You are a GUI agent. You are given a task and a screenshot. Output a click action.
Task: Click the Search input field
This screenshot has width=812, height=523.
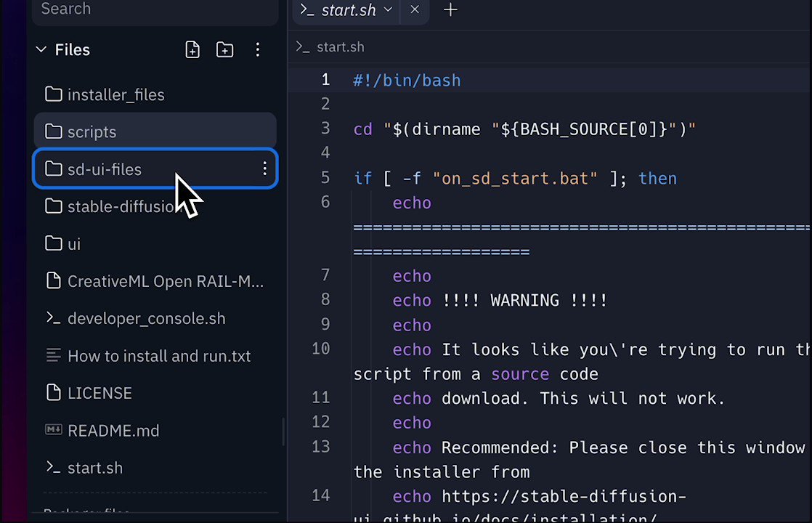click(155, 10)
